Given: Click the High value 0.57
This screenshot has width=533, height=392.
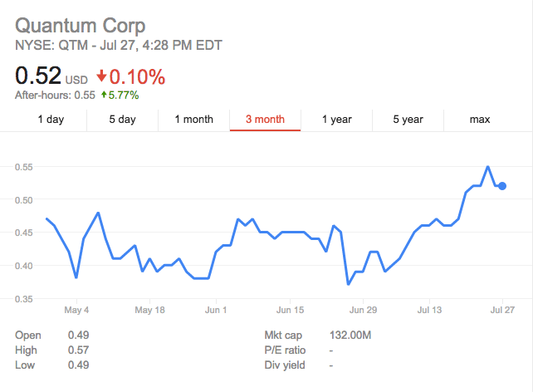Looking at the screenshot, I should pos(79,350).
